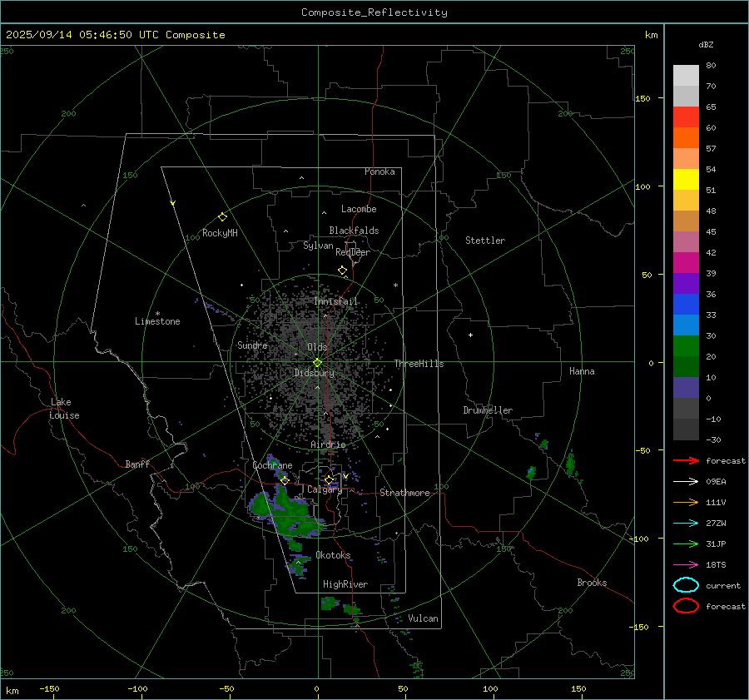
Task: Click the Lacombe label
Action: [x=359, y=209]
